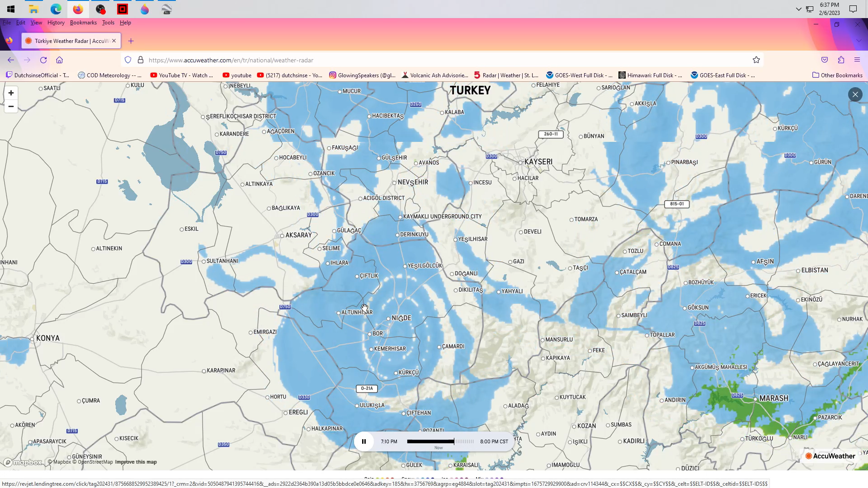Open tracking protection shield info
868x488 pixels.
click(x=128, y=60)
